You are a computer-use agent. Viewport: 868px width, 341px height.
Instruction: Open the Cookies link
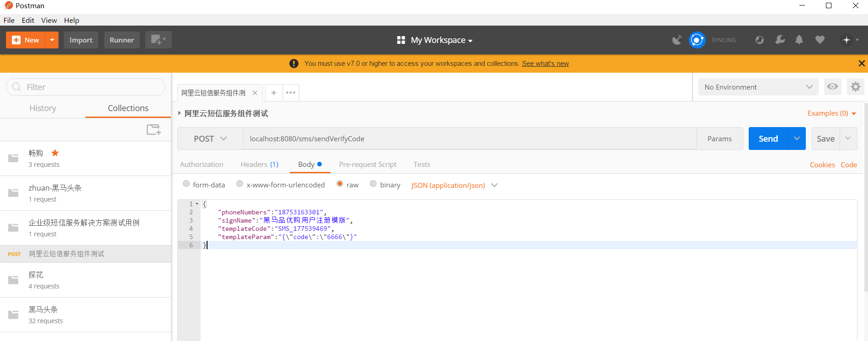pyautogui.click(x=822, y=165)
